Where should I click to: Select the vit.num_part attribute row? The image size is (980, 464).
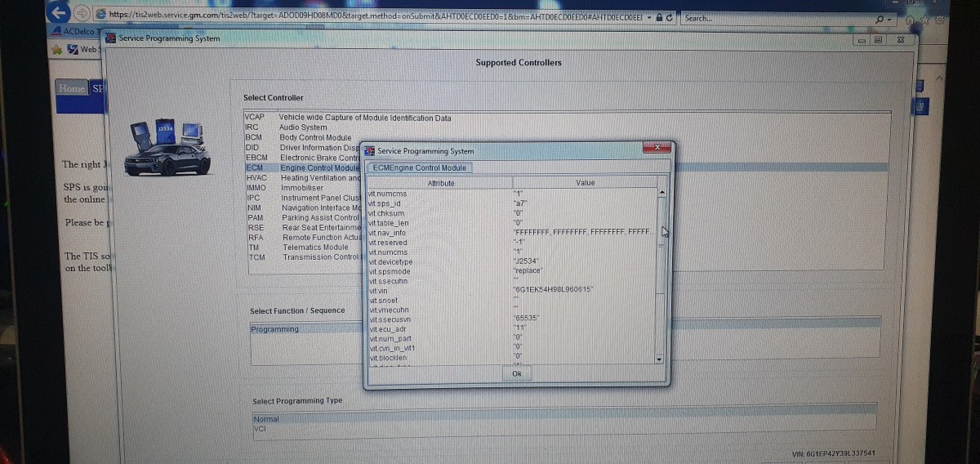pyautogui.click(x=512, y=338)
